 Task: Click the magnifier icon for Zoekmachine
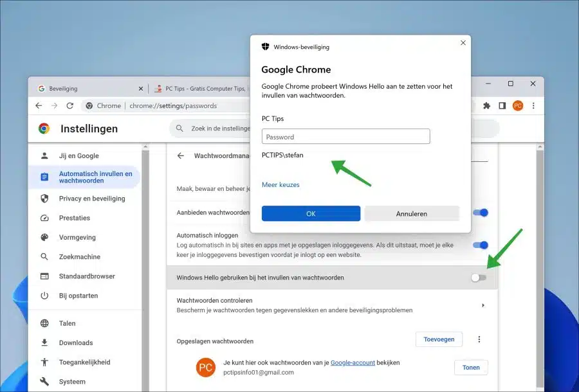pyautogui.click(x=44, y=256)
